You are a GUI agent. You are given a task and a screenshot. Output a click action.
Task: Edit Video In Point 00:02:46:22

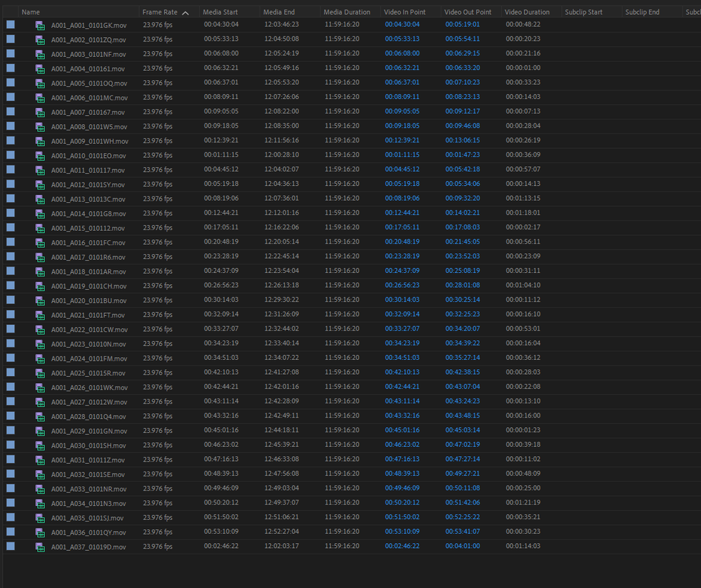click(x=402, y=546)
